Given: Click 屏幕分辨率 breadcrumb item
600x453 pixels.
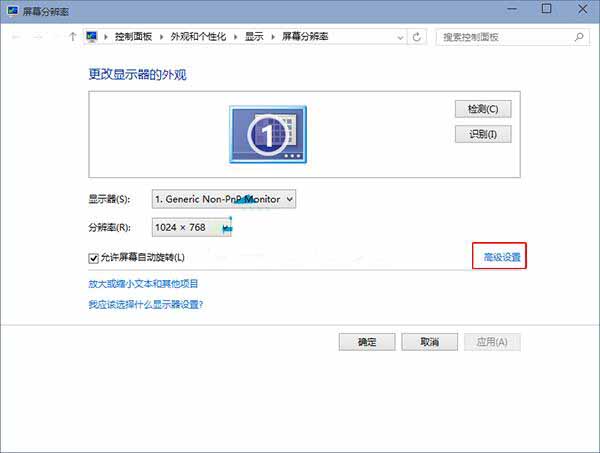Looking at the screenshot, I should (305, 37).
